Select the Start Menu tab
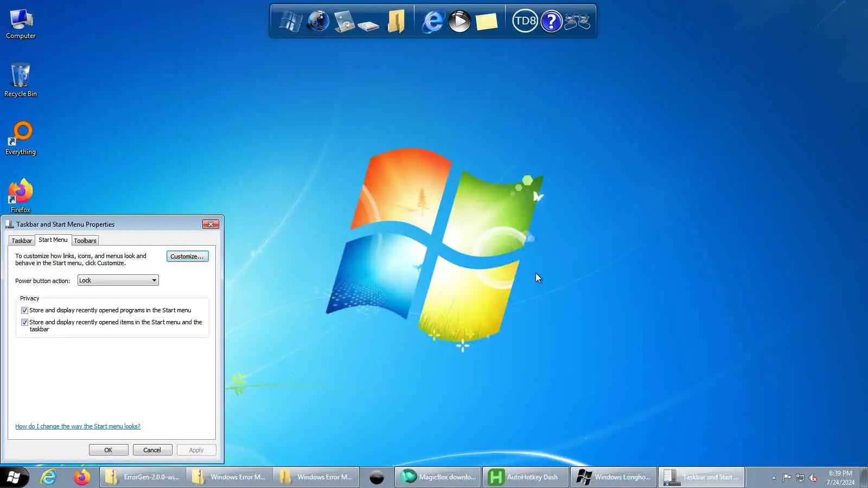This screenshot has height=488, width=868. (53, 240)
